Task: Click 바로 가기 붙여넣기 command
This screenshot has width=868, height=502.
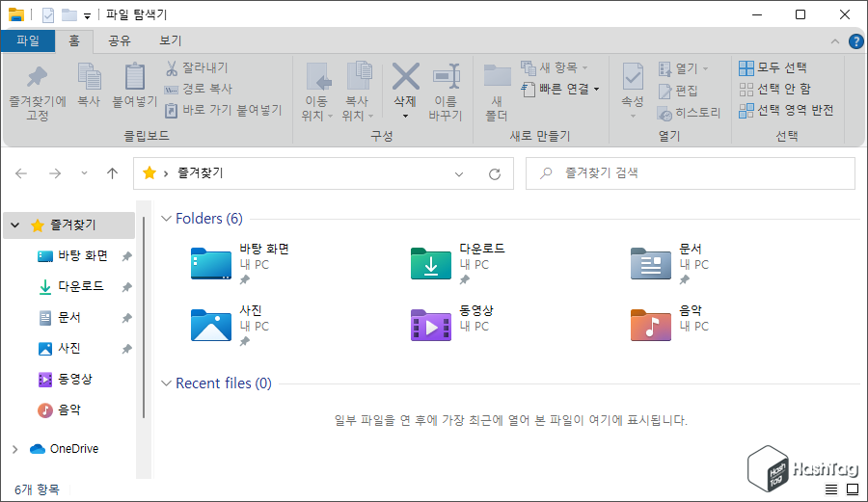Action: pos(224,110)
